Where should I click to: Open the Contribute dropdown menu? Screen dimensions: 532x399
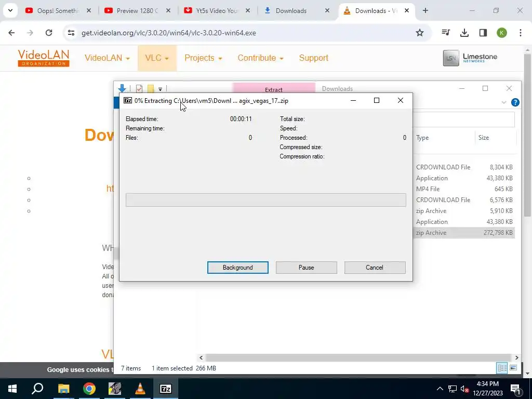coord(261,58)
